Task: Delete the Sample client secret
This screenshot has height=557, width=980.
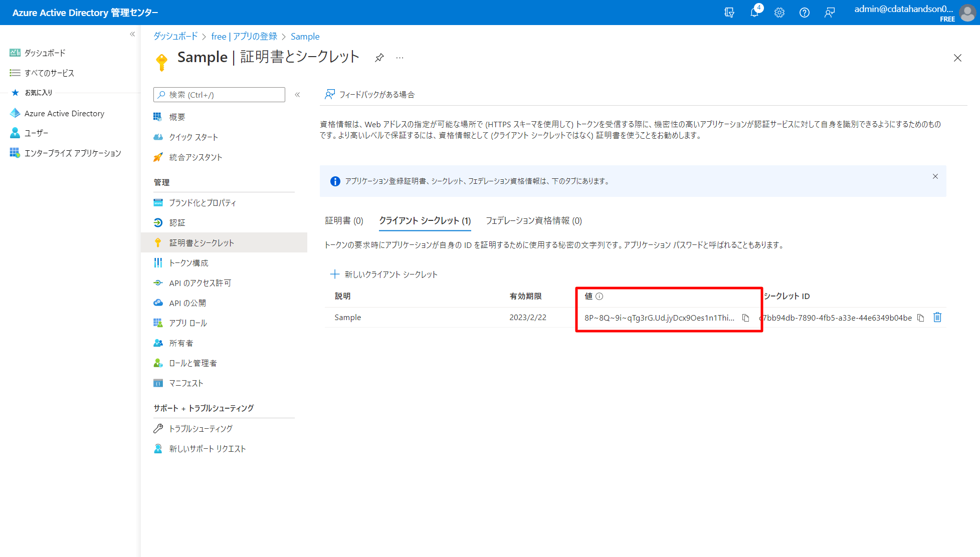Action: pos(937,317)
